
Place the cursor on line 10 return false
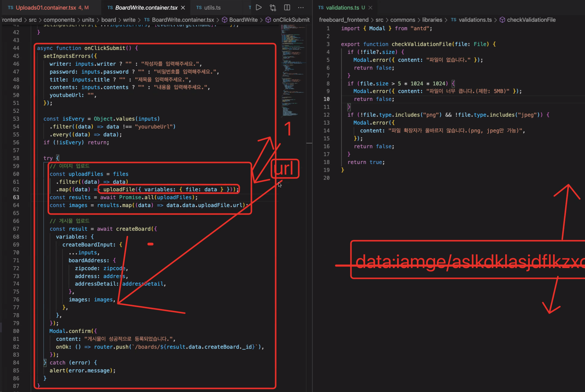tap(374, 99)
